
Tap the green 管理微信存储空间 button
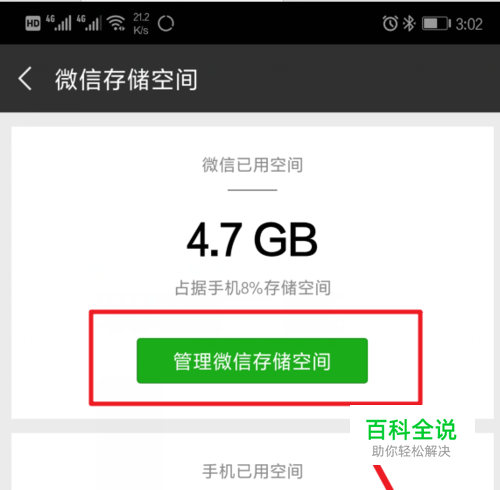click(252, 361)
